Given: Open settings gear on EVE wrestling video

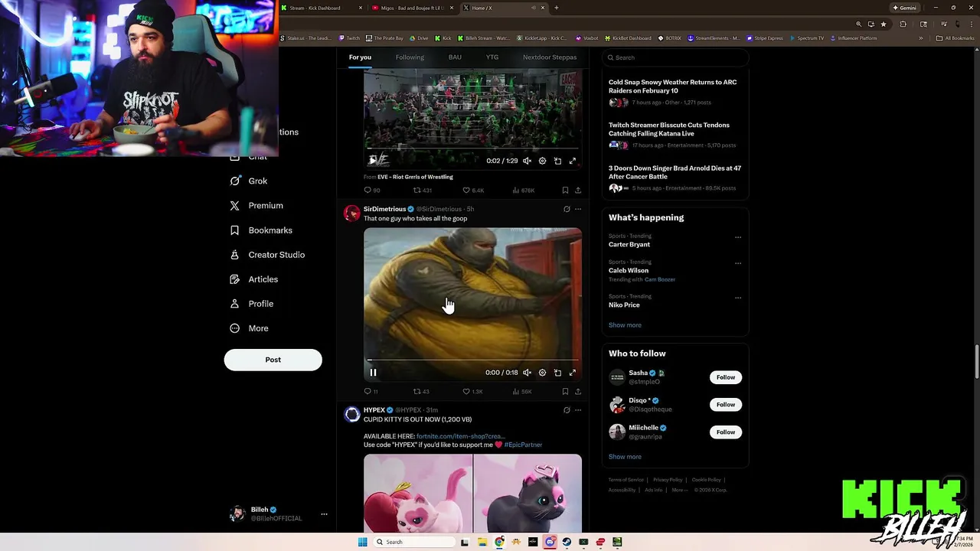Looking at the screenshot, I should pyautogui.click(x=542, y=161).
